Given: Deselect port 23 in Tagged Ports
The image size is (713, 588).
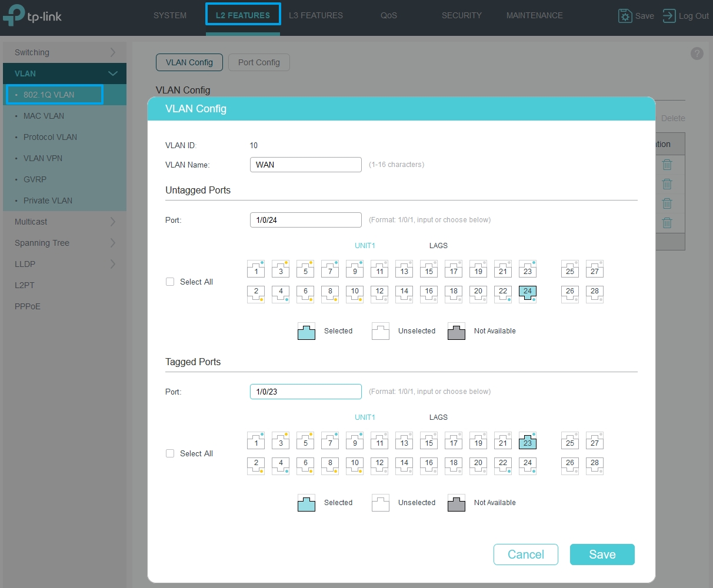Looking at the screenshot, I should click(x=528, y=440).
